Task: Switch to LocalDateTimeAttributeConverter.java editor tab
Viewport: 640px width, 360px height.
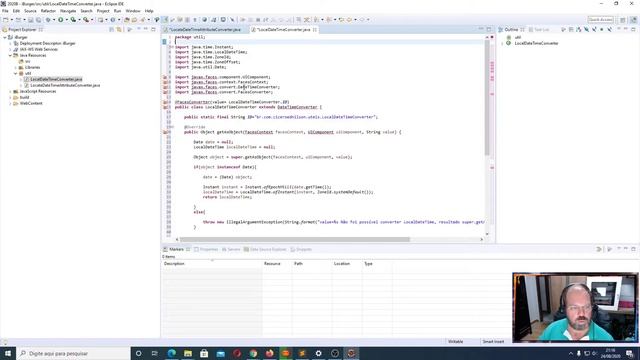Action: point(205,30)
